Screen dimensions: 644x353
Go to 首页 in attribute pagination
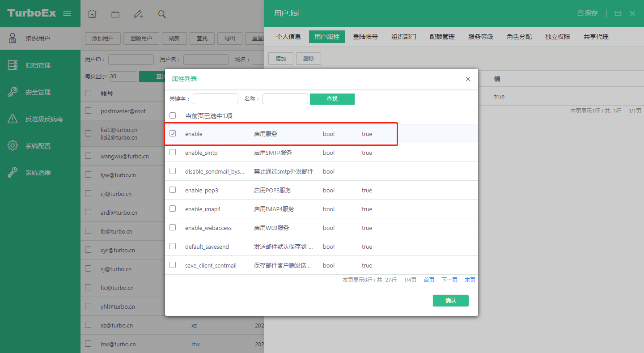[429, 280]
